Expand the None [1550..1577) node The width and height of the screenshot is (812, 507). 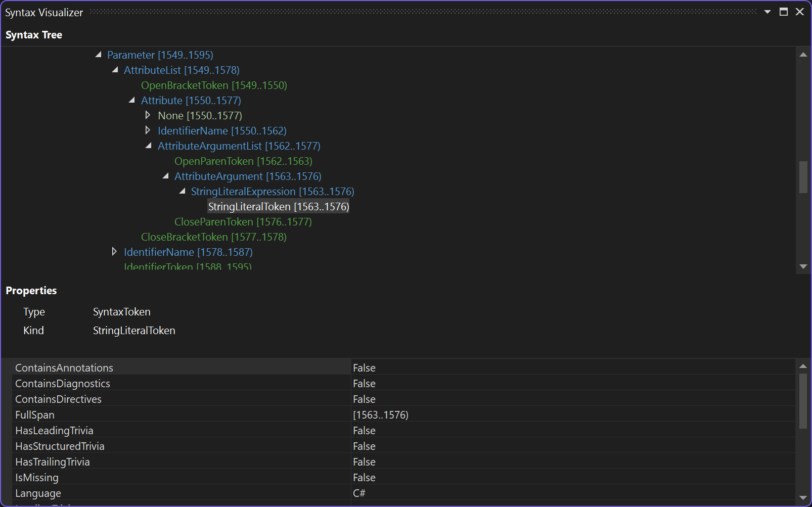(148, 115)
